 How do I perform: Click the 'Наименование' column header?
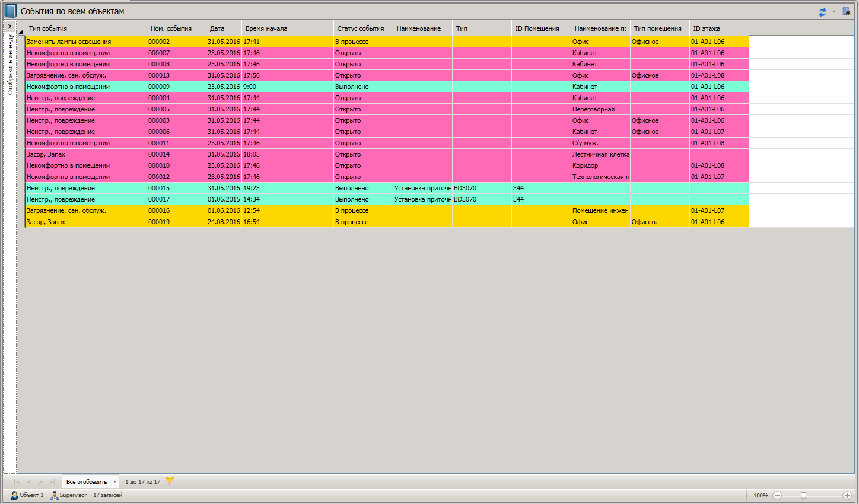click(x=422, y=28)
